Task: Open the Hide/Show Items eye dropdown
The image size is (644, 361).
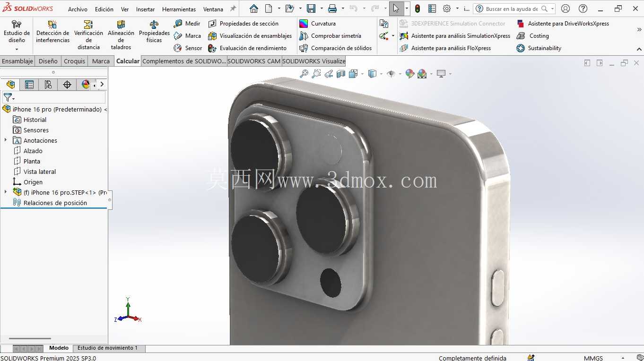Action: coord(400,74)
